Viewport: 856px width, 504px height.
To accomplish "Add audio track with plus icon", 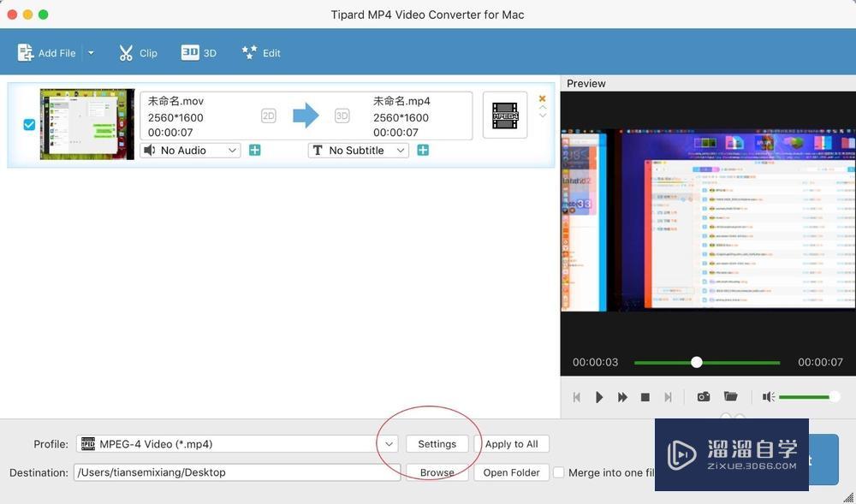I will pos(254,150).
